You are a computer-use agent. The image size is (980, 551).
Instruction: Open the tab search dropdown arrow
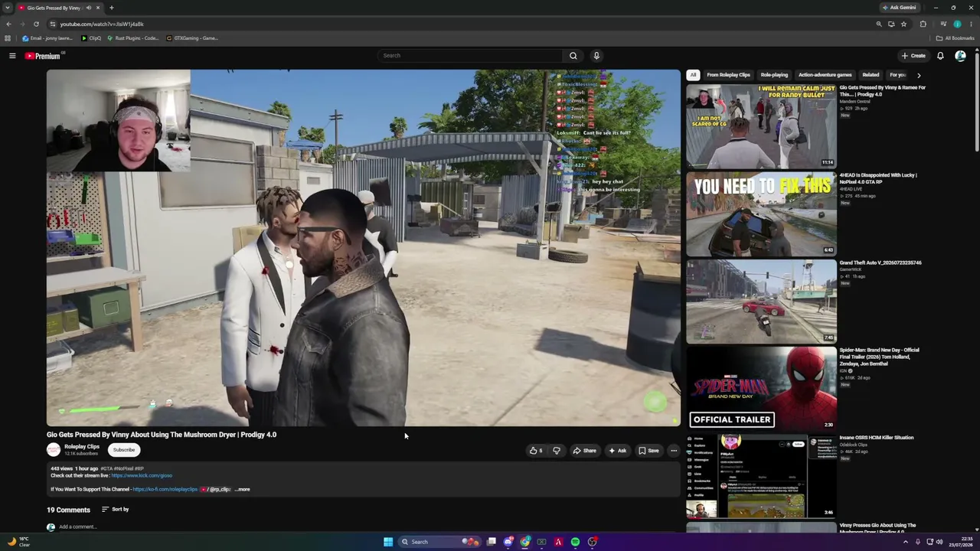pos(8,8)
